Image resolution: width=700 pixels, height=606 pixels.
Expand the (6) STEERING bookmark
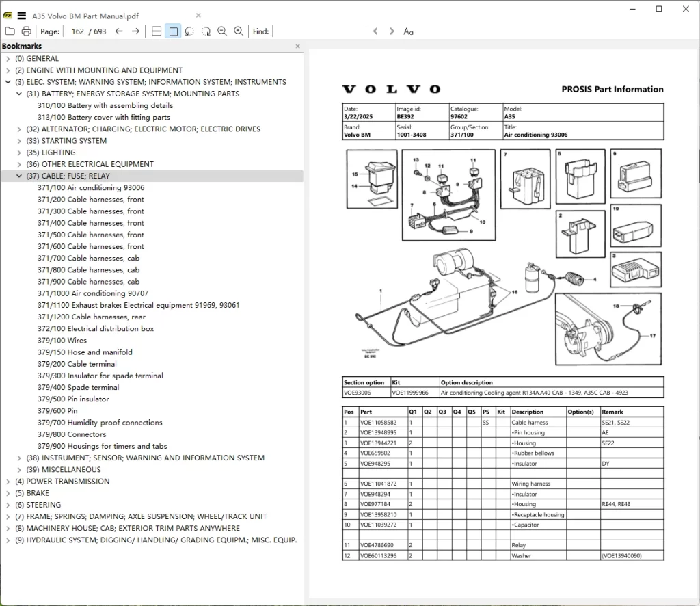point(8,505)
